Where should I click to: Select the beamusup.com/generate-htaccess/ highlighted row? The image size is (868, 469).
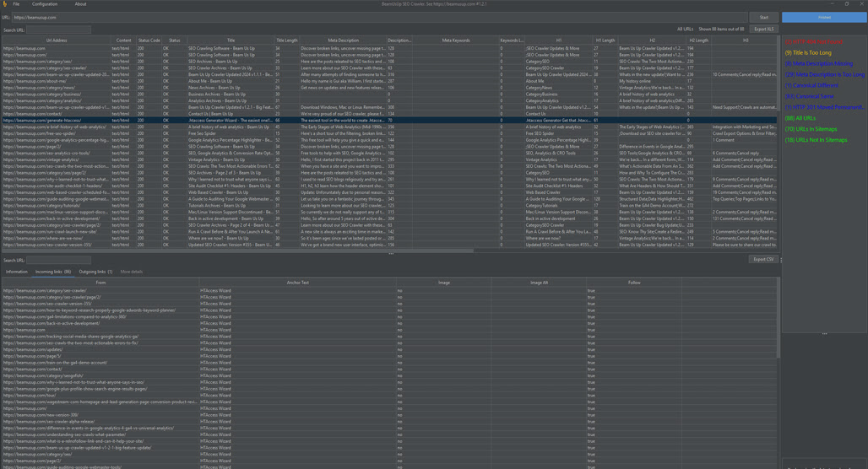point(389,120)
